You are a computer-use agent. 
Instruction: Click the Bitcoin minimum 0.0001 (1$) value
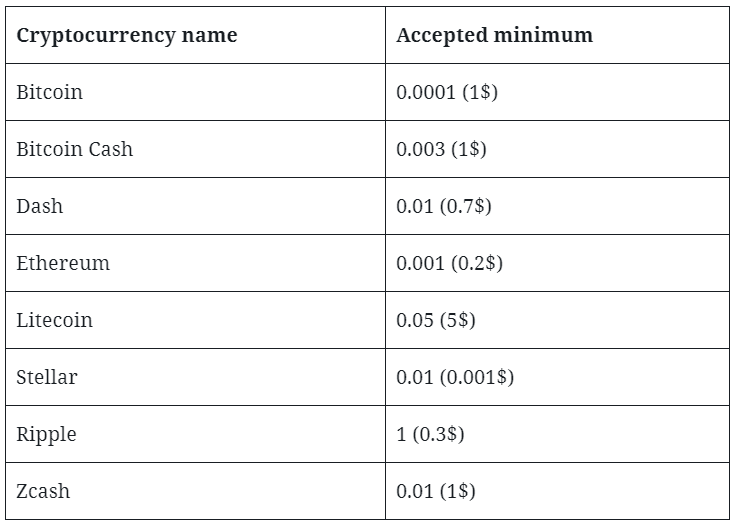point(447,92)
